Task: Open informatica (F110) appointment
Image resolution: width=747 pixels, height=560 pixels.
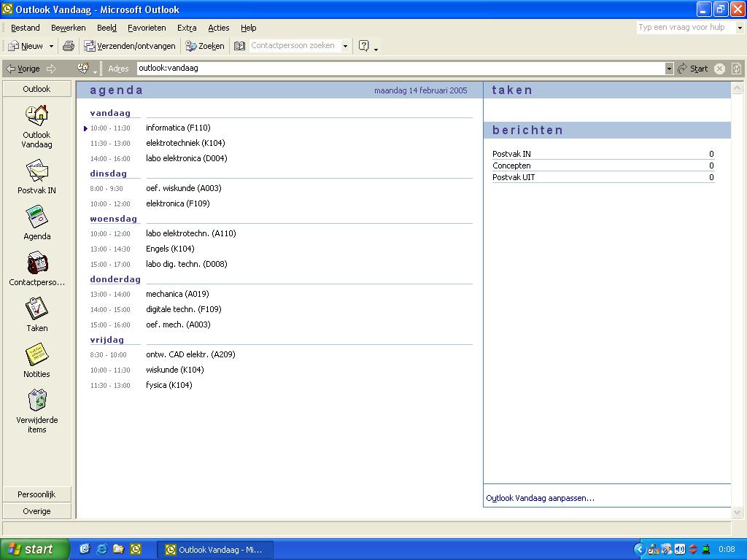Action: pyautogui.click(x=178, y=128)
